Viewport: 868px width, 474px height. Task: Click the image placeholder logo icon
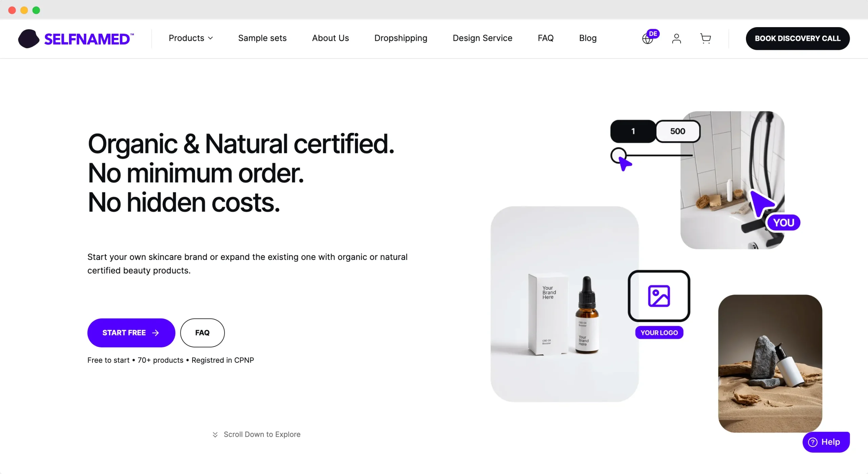click(x=659, y=296)
